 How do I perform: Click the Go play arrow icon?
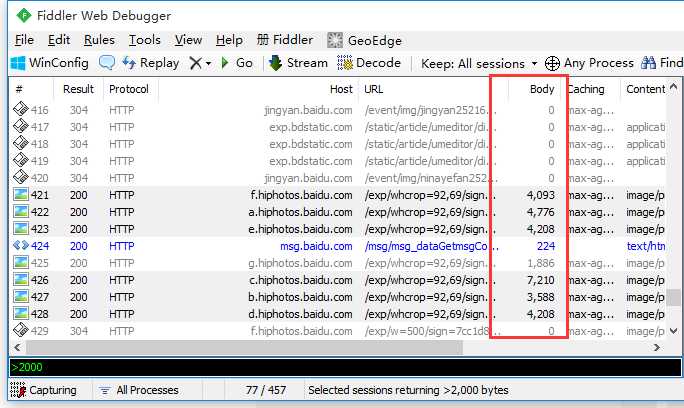click(225, 63)
